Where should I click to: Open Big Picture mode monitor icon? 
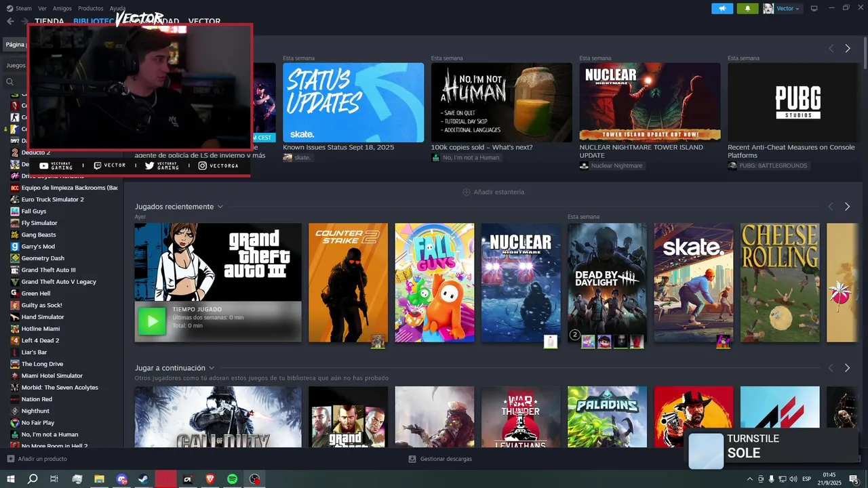point(814,8)
